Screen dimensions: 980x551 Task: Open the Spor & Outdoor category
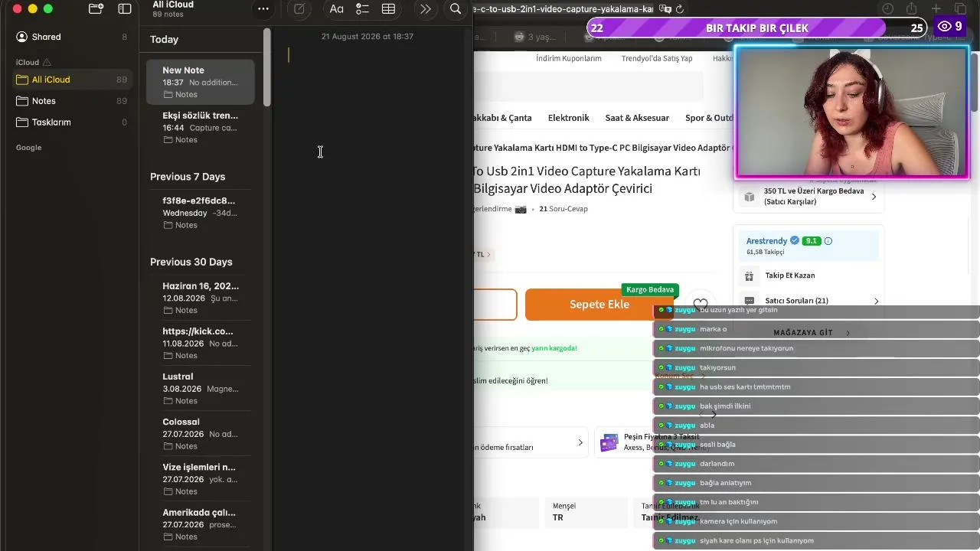coord(710,118)
